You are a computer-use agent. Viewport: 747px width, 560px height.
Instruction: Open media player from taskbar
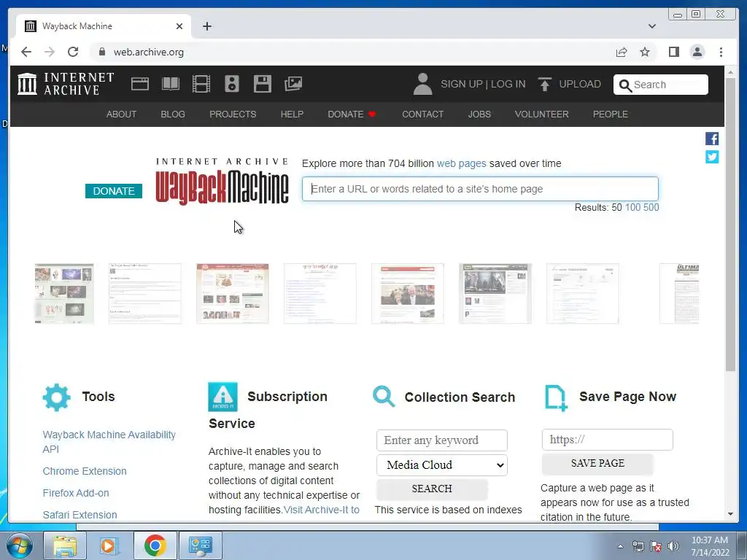109,545
